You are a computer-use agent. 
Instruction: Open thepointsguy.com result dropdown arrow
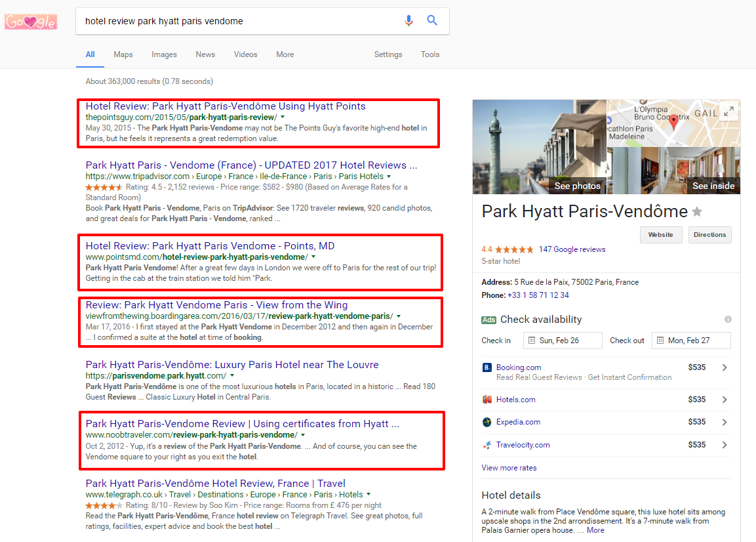(x=283, y=117)
